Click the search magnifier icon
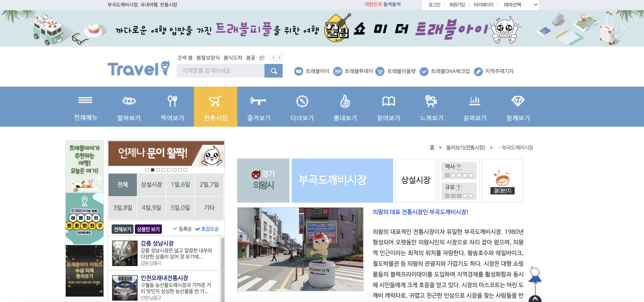Screen dimensions: 644x302 tap(274, 71)
